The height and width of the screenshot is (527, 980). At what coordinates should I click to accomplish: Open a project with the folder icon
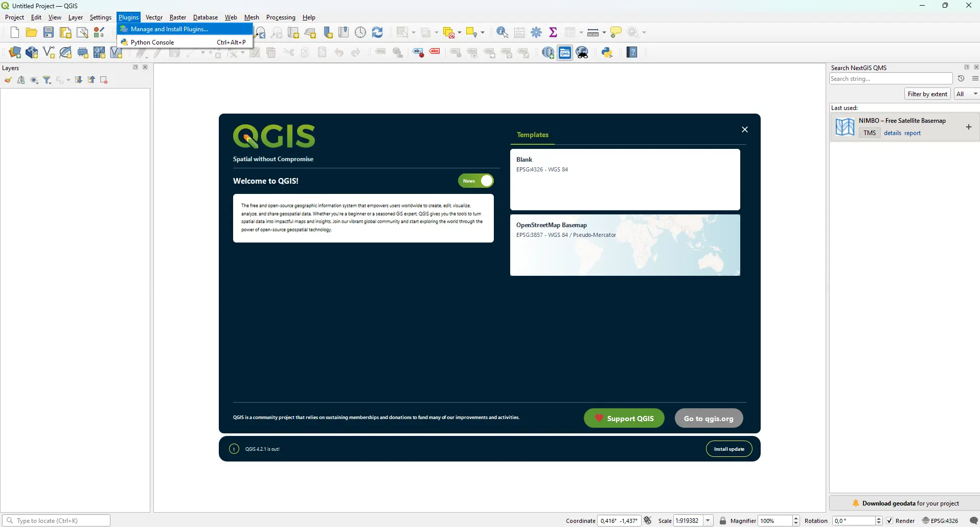point(31,33)
